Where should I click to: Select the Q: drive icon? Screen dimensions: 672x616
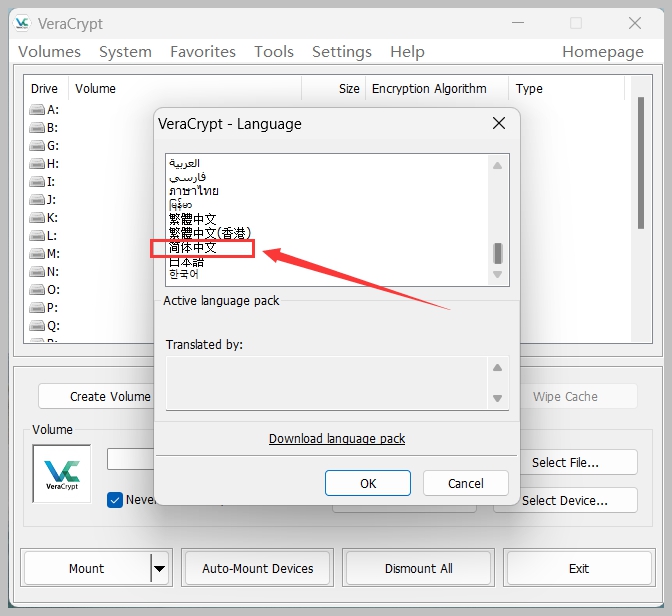[37, 326]
